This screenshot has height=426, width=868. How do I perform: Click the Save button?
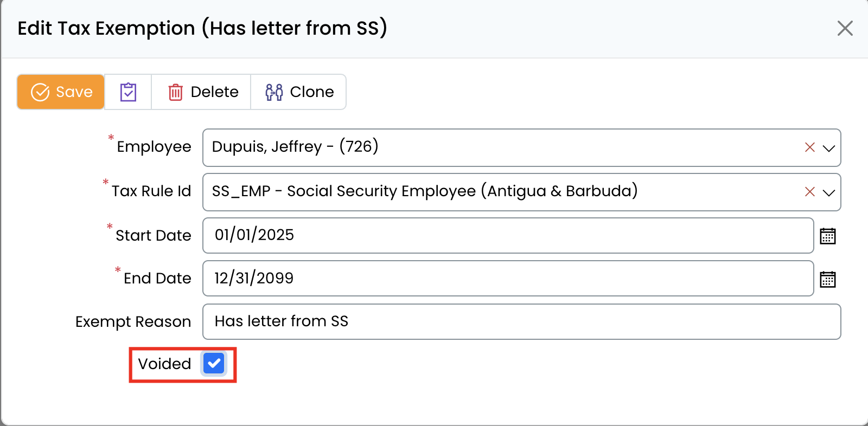pos(61,92)
